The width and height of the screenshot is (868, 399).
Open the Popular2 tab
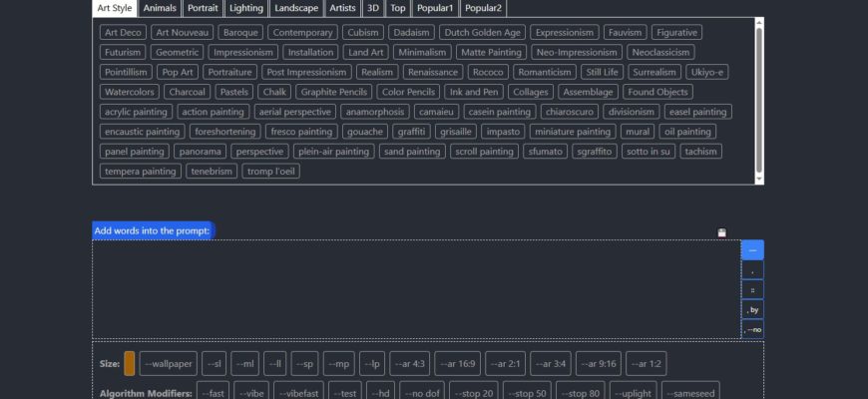[483, 8]
